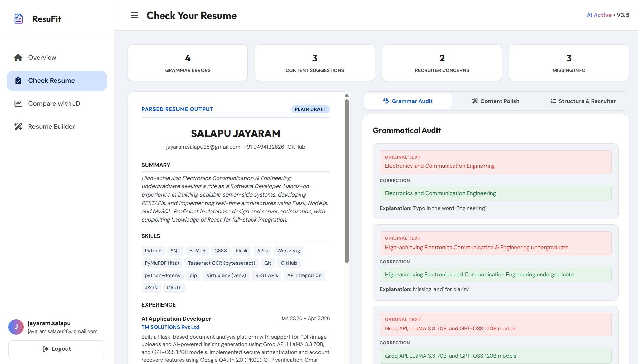This screenshot has height=364, width=638.
Task: Click the Python skill tag
Action: 153,251
